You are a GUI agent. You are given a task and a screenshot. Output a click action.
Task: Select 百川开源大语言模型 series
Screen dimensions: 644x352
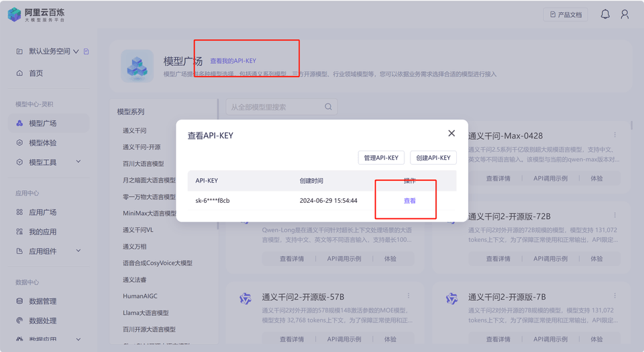[x=149, y=329]
